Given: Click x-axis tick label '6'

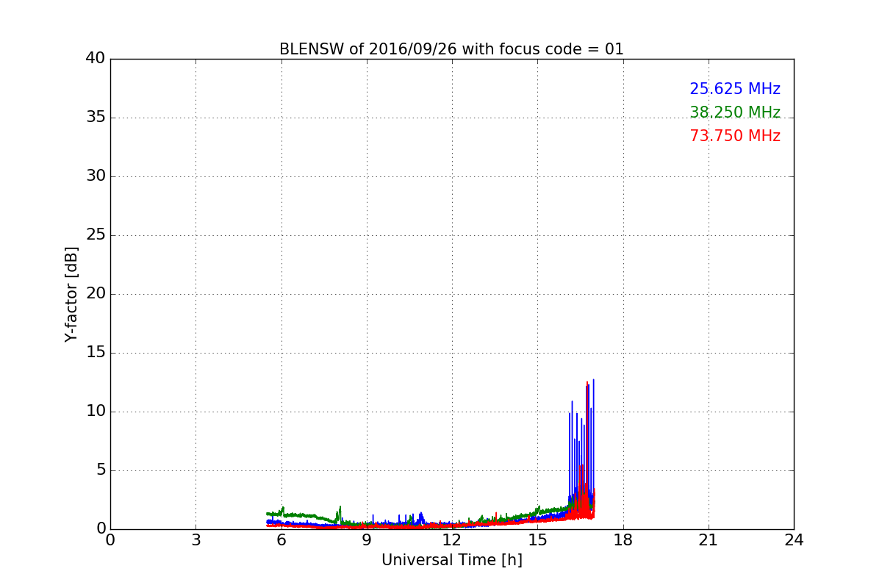Looking at the screenshot, I should pos(282,540).
